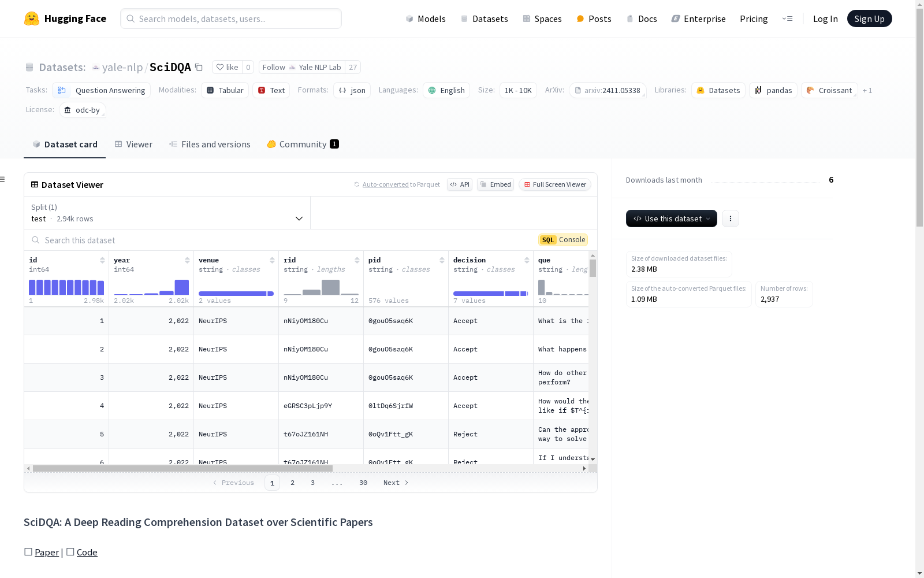Select the Tabular modality tag
924x578 pixels.
tap(225, 90)
